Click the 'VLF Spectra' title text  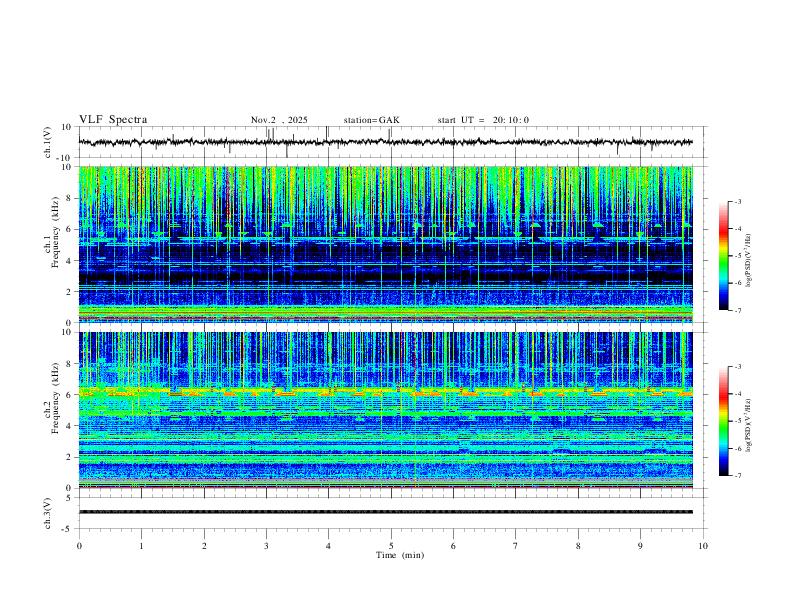(113, 120)
